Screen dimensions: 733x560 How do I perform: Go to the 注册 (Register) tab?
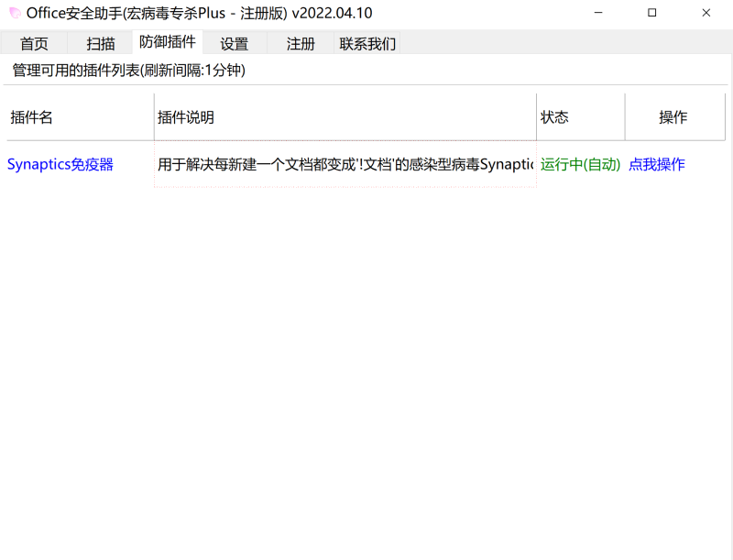(x=300, y=43)
